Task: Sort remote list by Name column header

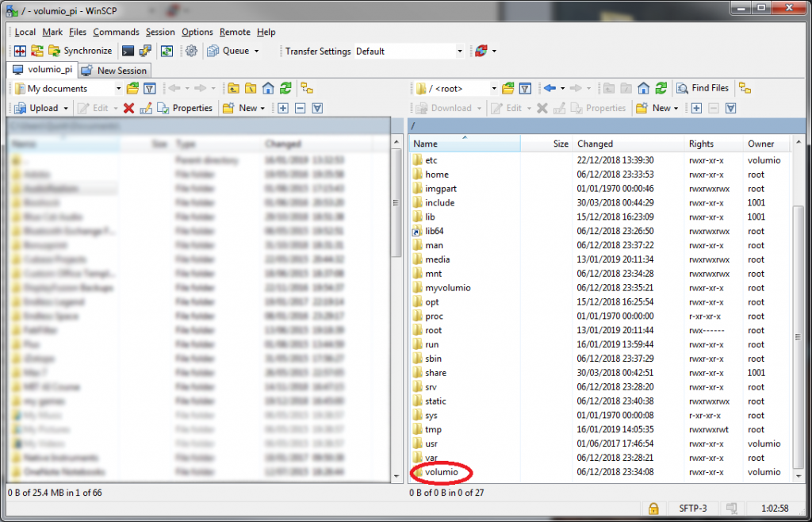Action: coord(465,144)
